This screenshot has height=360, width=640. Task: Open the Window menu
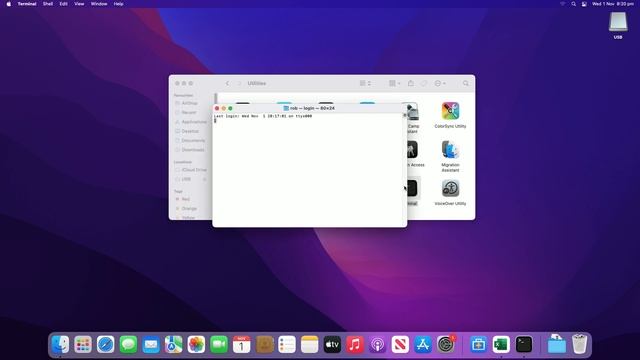[99, 4]
